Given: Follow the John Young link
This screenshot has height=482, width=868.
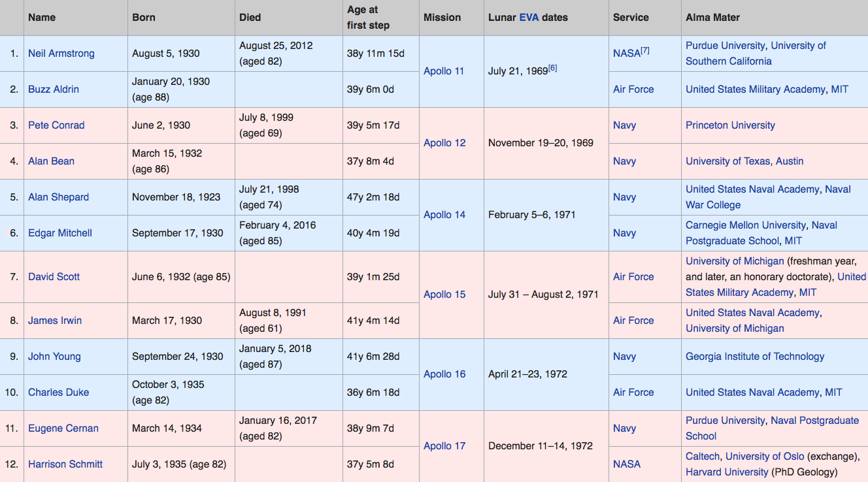Looking at the screenshot, I should click(x=54, y=357).
